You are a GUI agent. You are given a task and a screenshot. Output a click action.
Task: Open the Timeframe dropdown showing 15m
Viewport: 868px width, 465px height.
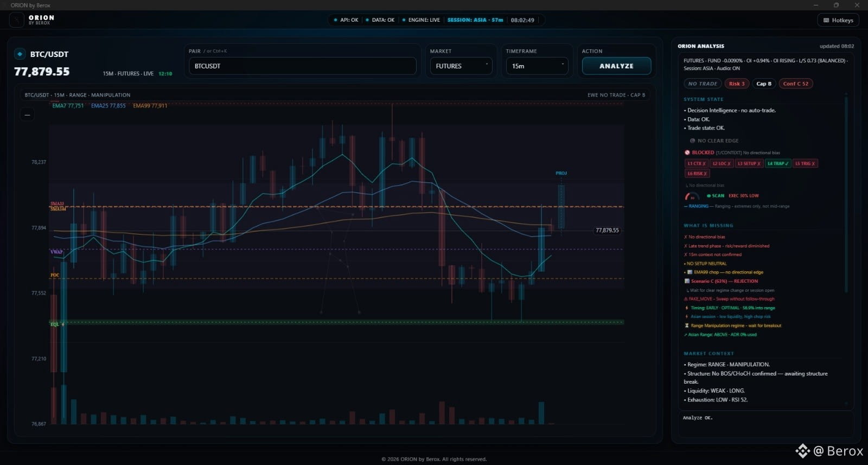click(537, 66)
